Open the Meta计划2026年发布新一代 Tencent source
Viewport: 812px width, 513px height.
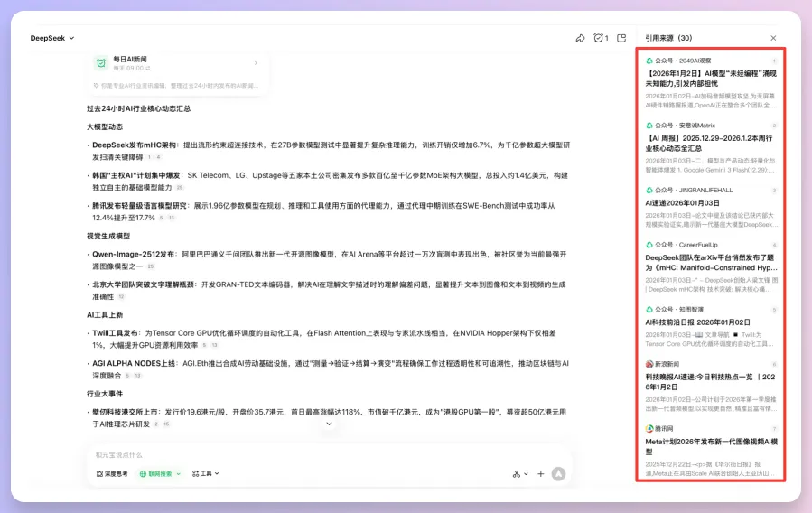pyautogui.click(x=711, y=447)
